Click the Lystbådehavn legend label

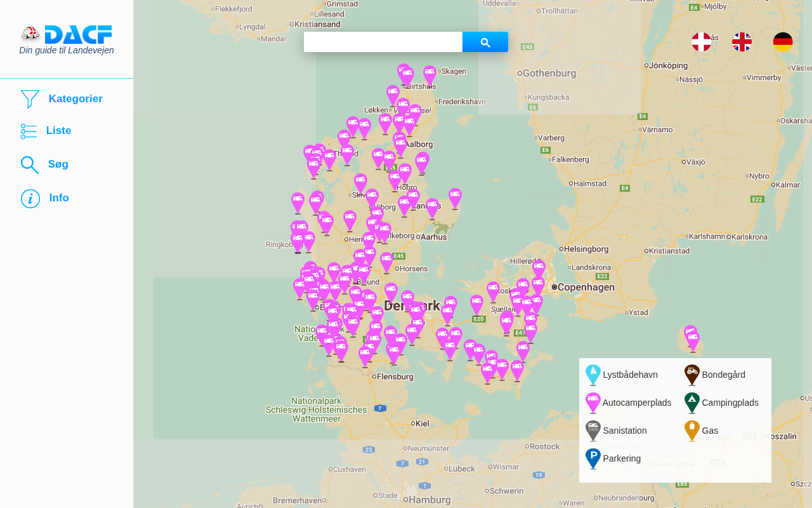click(631, 375)
